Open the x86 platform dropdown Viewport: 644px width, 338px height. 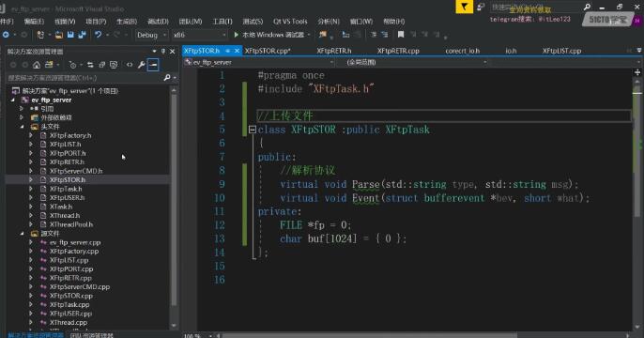point(199,35)
